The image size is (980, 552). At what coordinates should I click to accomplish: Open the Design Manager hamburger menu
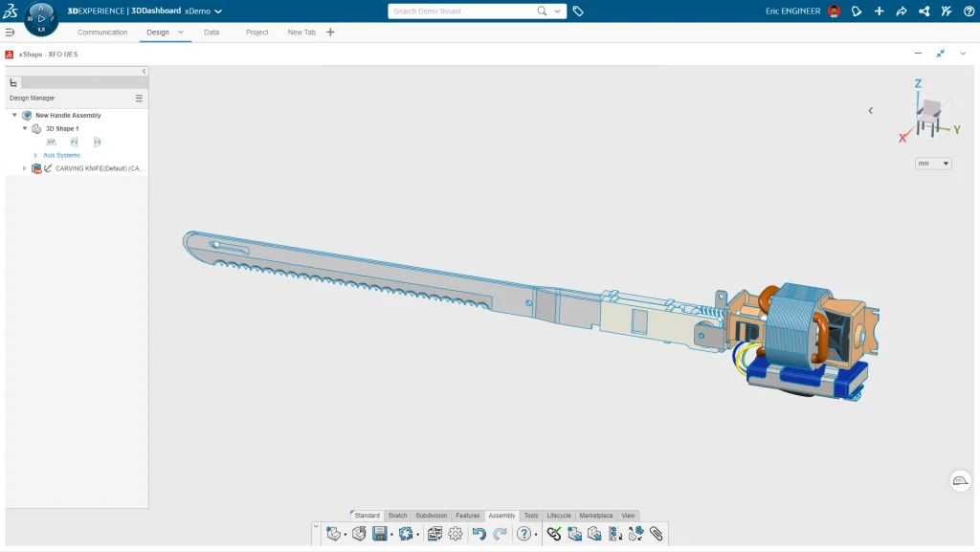[139, 98]
